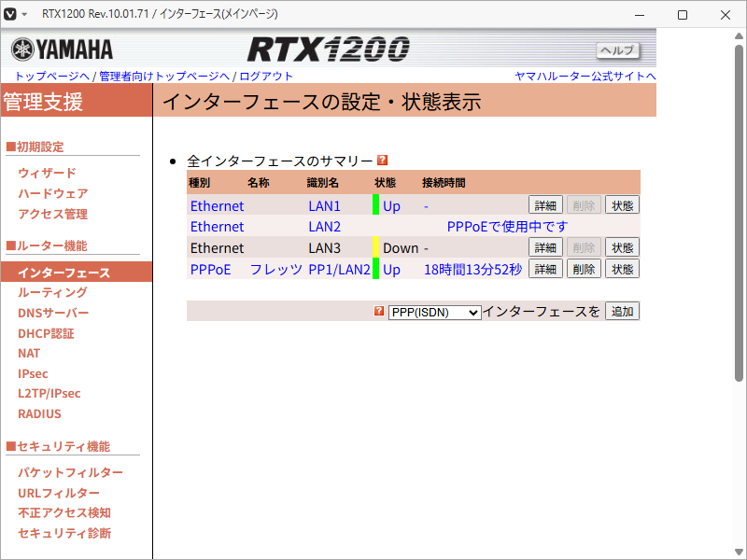Open the 不正アクセス検知 menu item
747x560 pixels.
[x=64, y=512]
